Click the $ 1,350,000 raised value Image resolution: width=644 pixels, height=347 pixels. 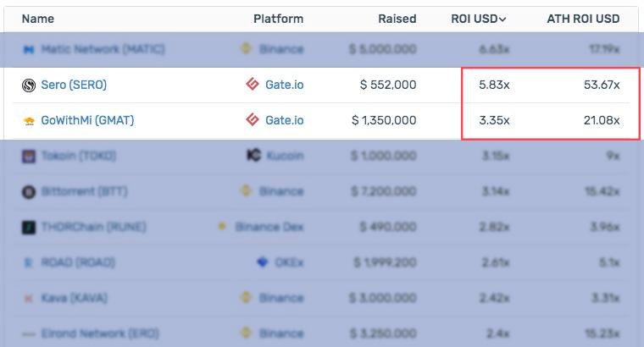pyautogui.click(x=384, y=120)
